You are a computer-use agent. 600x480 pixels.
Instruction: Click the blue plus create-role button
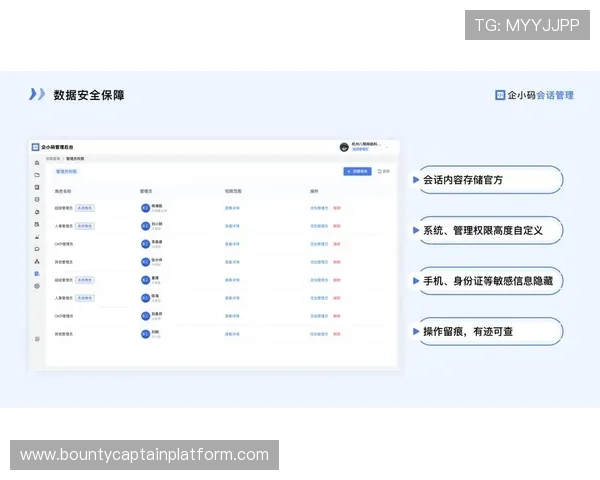[x=357, y=171]
